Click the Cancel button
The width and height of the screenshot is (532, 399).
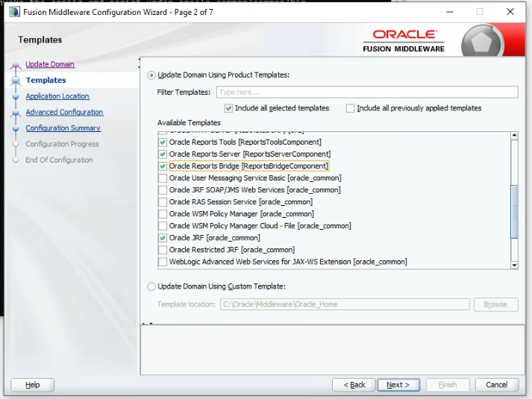click(497, 385)
